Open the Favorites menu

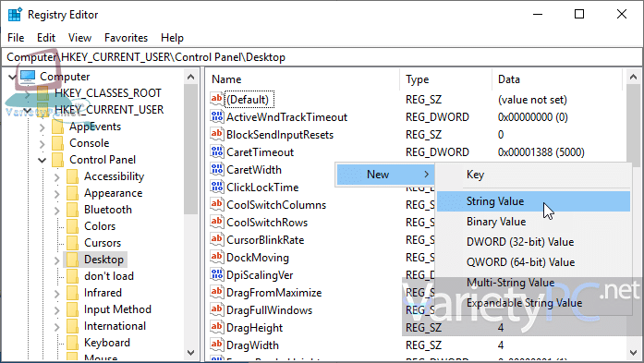tap(126, 38)
